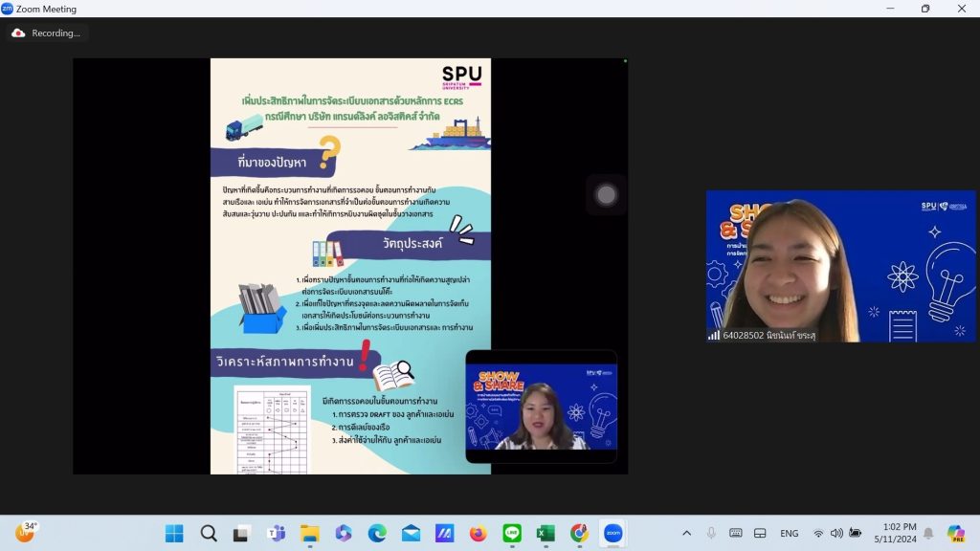Launch Firefox from the taskbar

pyautogui.click(x=479, y=534)
